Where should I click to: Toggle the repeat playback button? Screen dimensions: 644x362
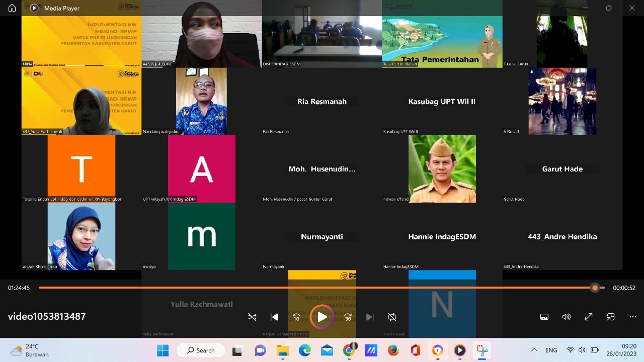392,317
